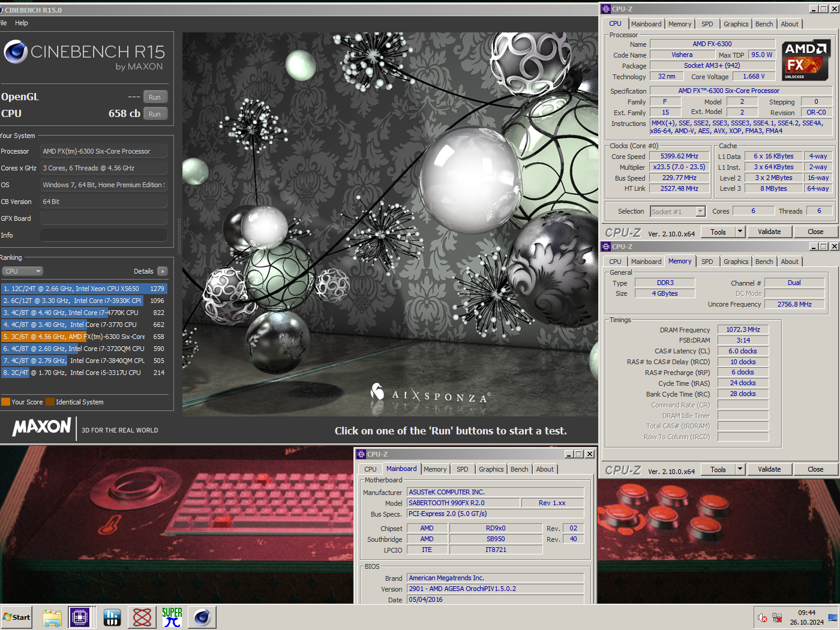Switch to Mainboard tab beside active CPU tab

point(646,24)
